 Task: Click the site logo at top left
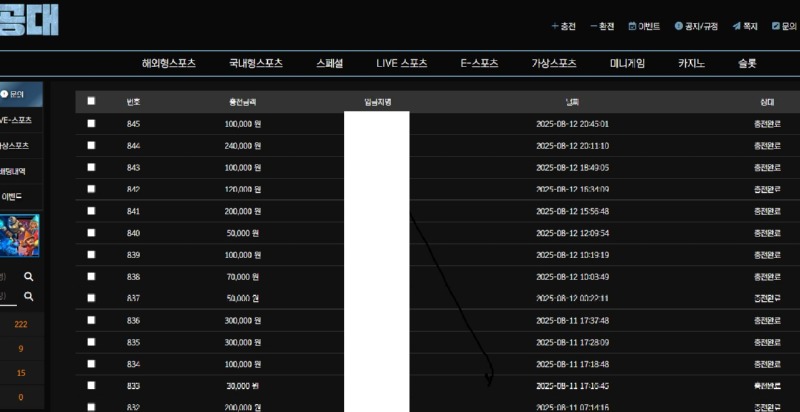point(29,19)
